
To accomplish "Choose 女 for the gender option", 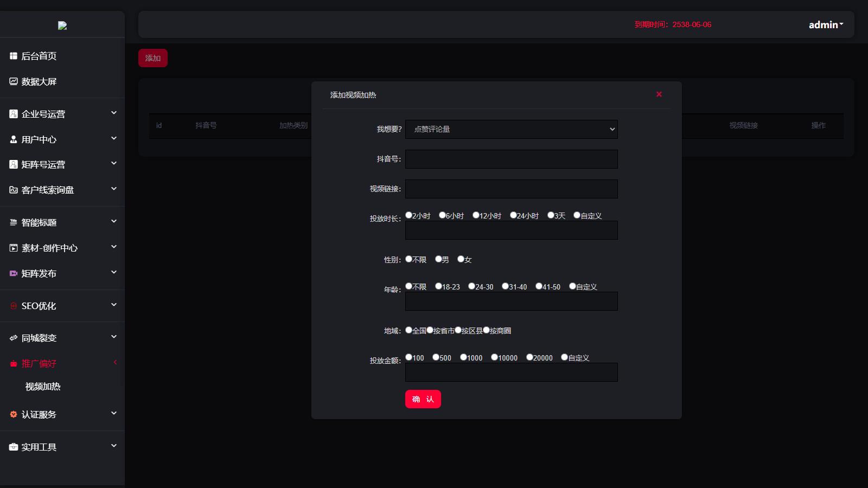I will [461, 259].
